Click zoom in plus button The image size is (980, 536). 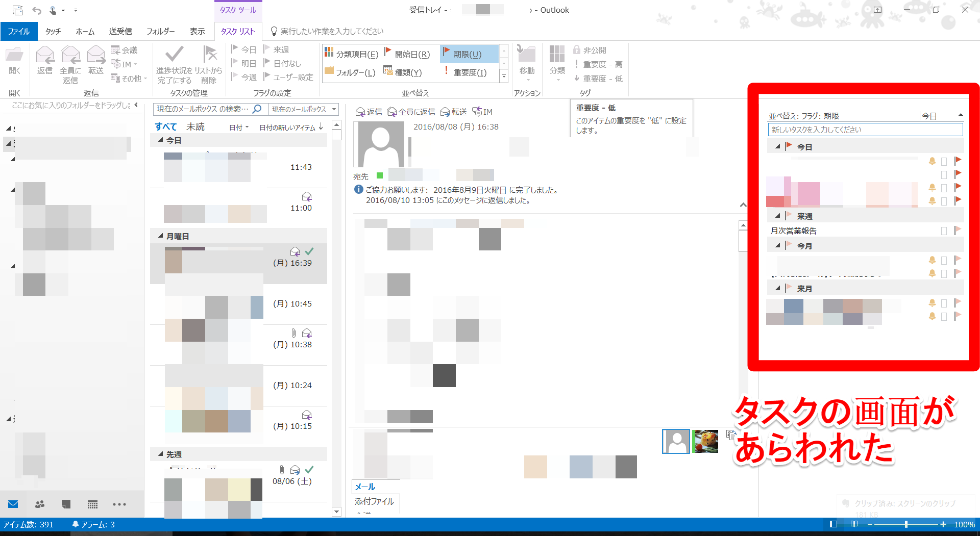point(943,524)
